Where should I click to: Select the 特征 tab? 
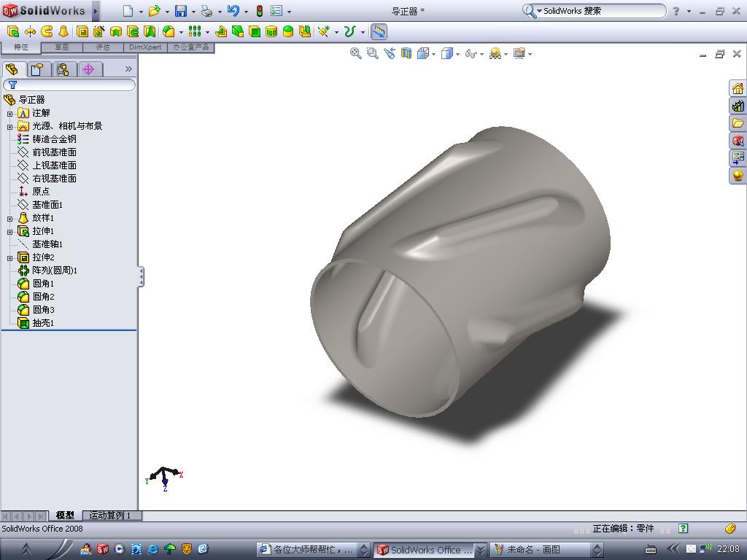(x=21, y=47)
